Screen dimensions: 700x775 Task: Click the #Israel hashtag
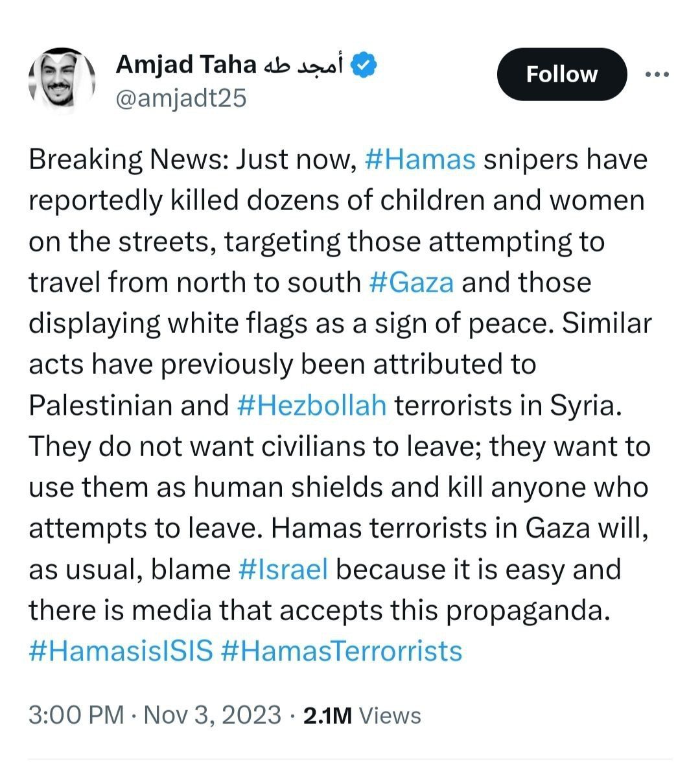[283, 570]
